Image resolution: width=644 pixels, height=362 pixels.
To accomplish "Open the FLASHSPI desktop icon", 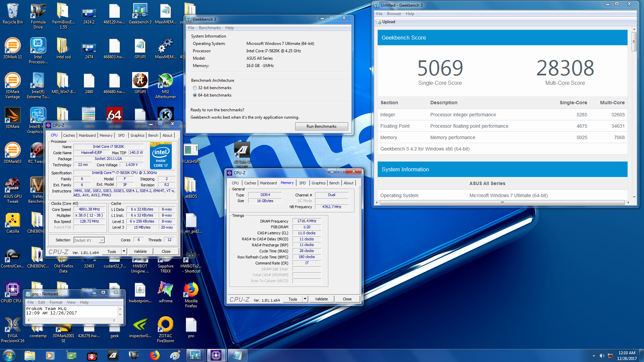I will tap(191, 153).
